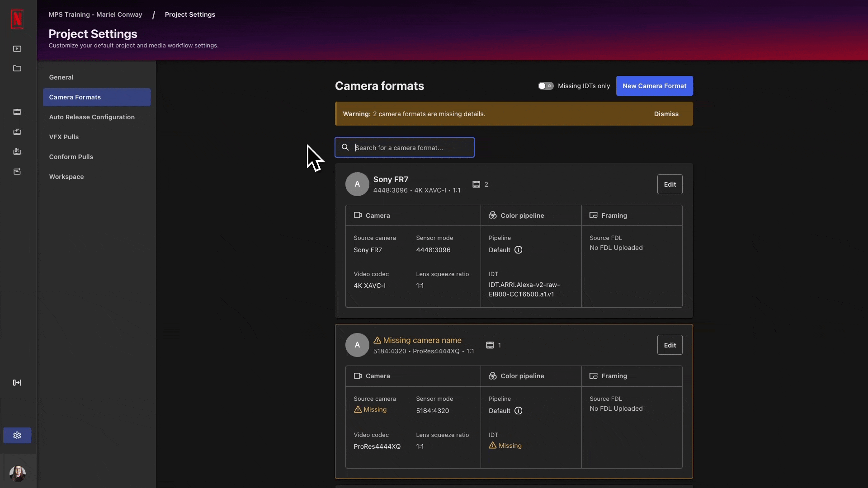868x488 pixels.
Task: Click the sidebar icon above the archive box
Action: 17,152
